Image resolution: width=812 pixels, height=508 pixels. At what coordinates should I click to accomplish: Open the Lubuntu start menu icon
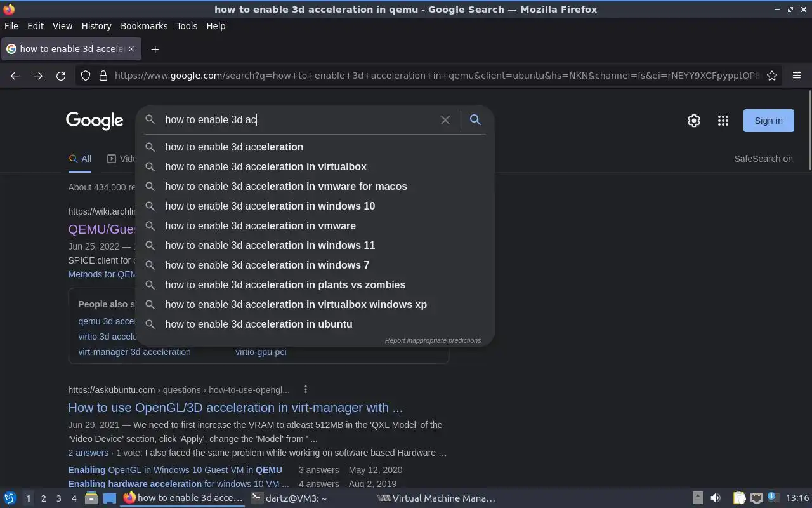pos(10,498)
